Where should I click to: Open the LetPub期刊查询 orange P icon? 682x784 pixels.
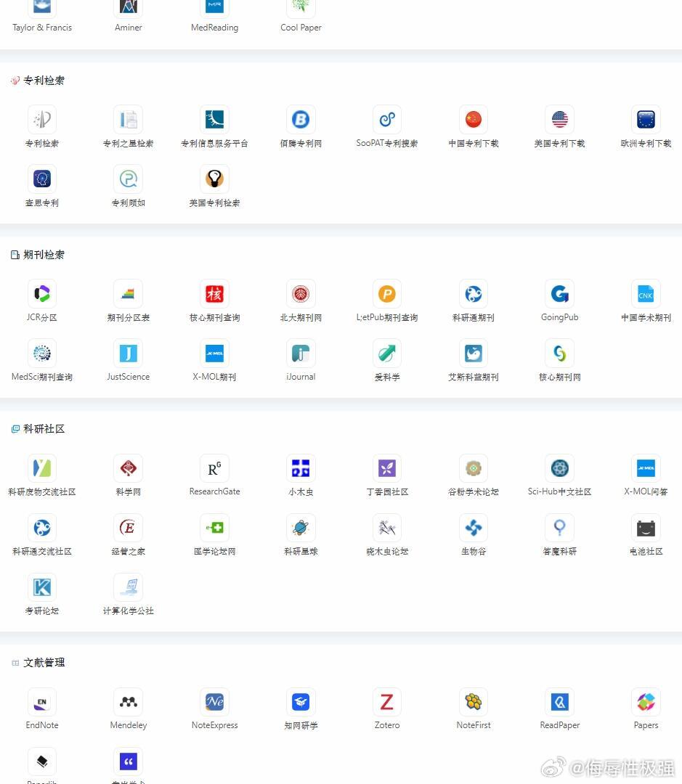387,293
